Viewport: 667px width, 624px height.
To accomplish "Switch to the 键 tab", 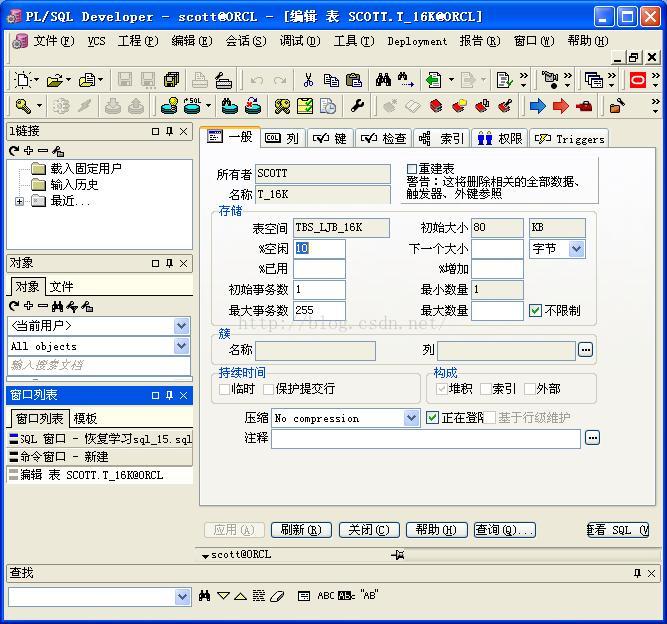I will (330, 138).
